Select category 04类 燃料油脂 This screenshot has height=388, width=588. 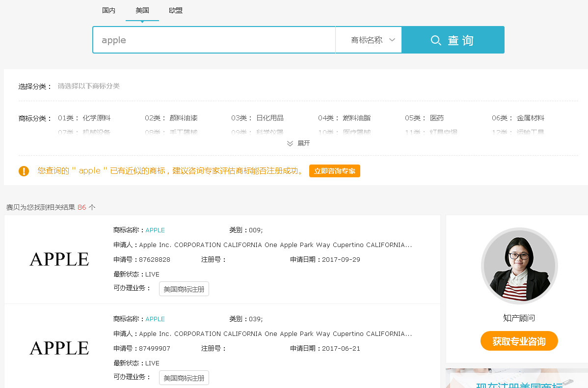coord(344,118)
